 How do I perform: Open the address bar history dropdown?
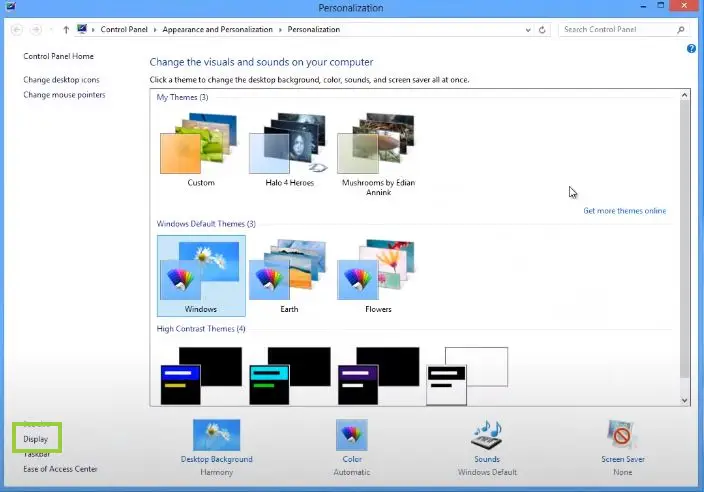coord(528,30)
